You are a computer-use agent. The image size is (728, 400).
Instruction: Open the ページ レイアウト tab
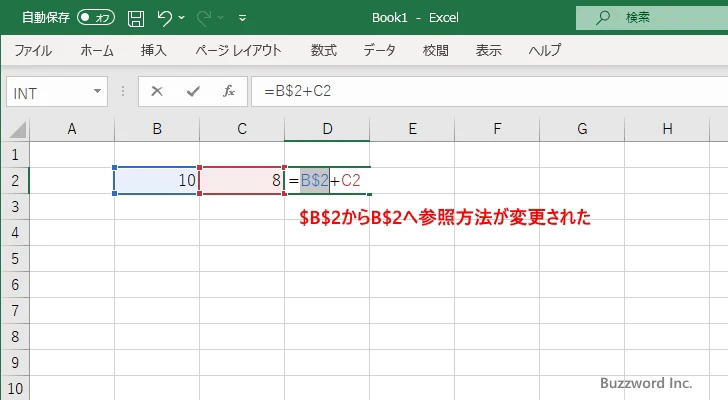[238, 50]
